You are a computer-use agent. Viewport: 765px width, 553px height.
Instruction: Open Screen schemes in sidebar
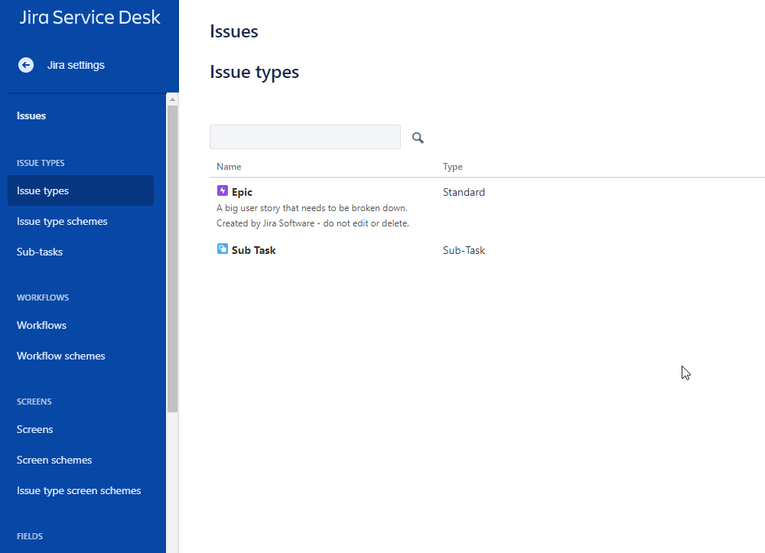(x=54, y=460)
